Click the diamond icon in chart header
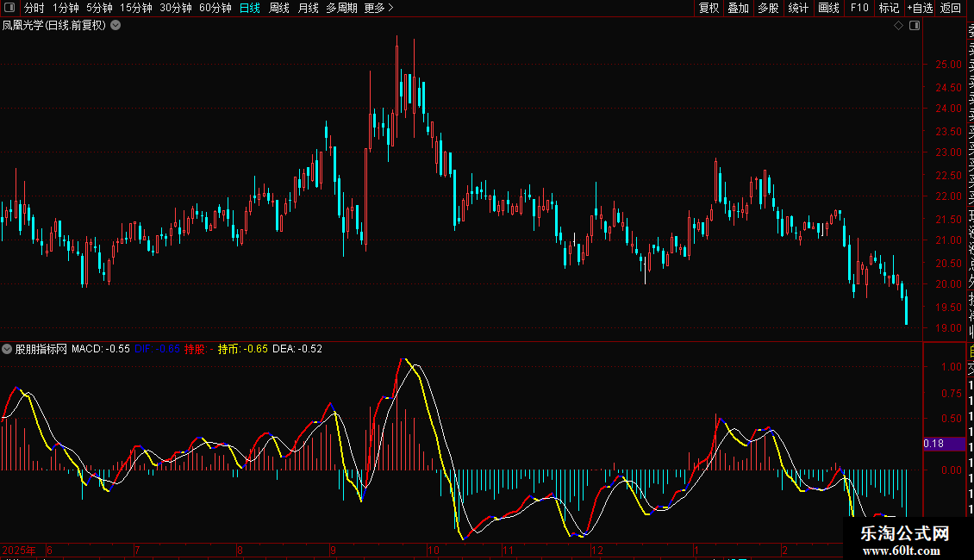974x560 pixels. [898, 26]
